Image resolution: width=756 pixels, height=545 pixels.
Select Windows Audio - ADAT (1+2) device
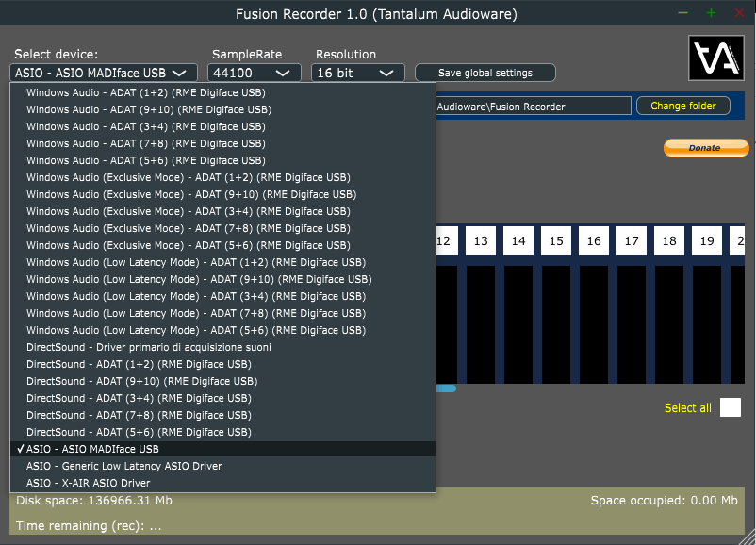pos(222,92)
